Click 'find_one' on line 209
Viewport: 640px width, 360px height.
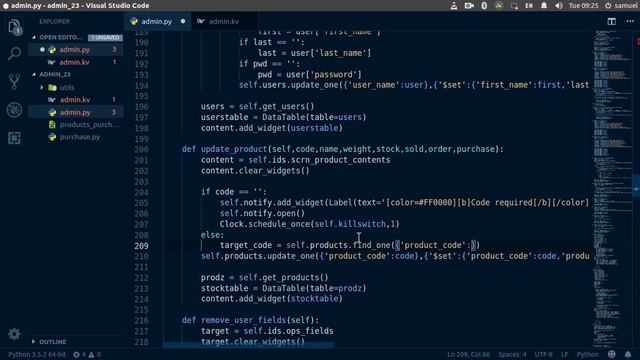(372, 245)
